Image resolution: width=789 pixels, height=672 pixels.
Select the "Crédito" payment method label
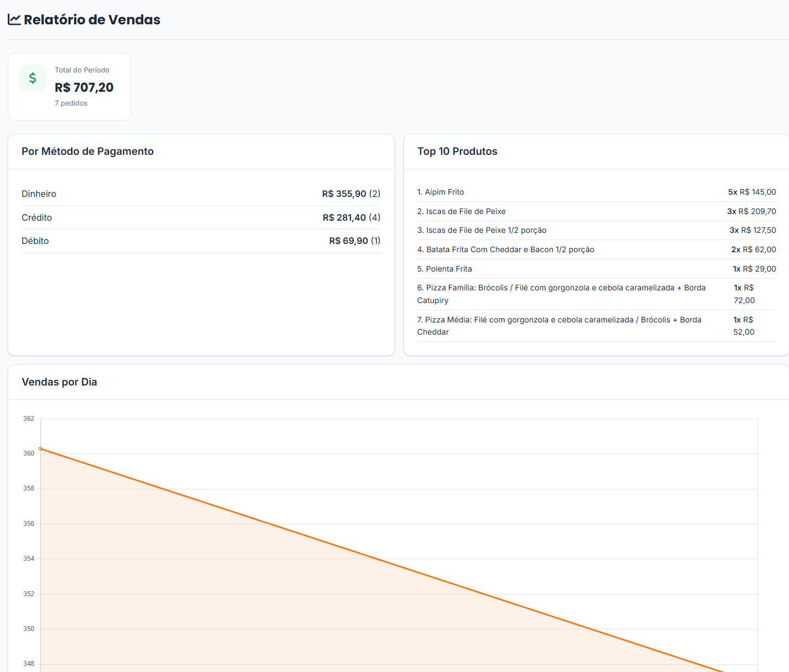(x=36, y=218)
